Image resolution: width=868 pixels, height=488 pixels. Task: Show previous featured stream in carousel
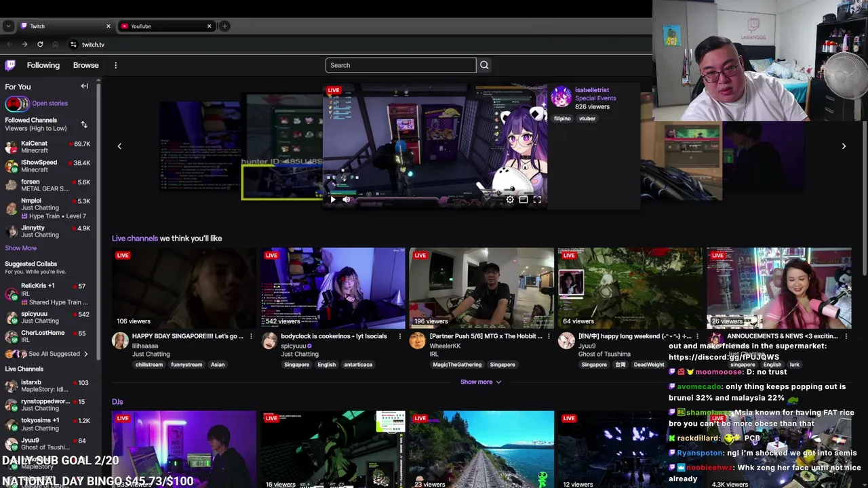click(119, 146)
